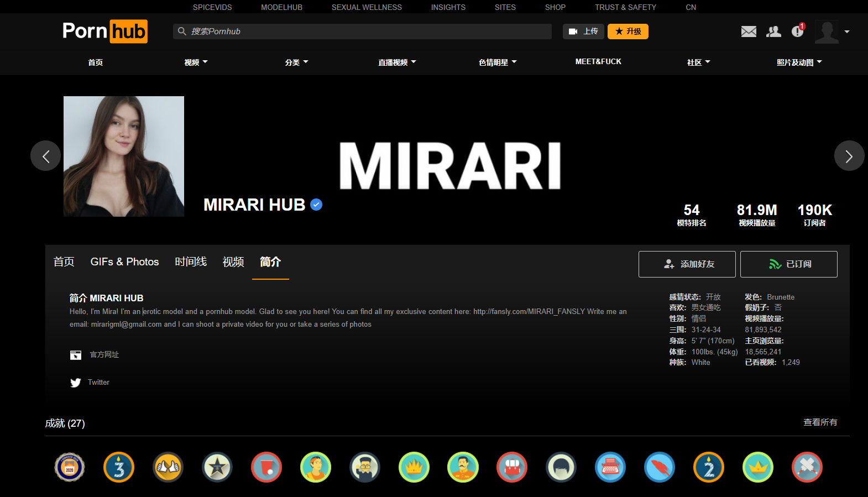The width and height of the screenshot is (868, 497).
Task: Click the 54 模特排名 rank stat
Action: [692, 215]
